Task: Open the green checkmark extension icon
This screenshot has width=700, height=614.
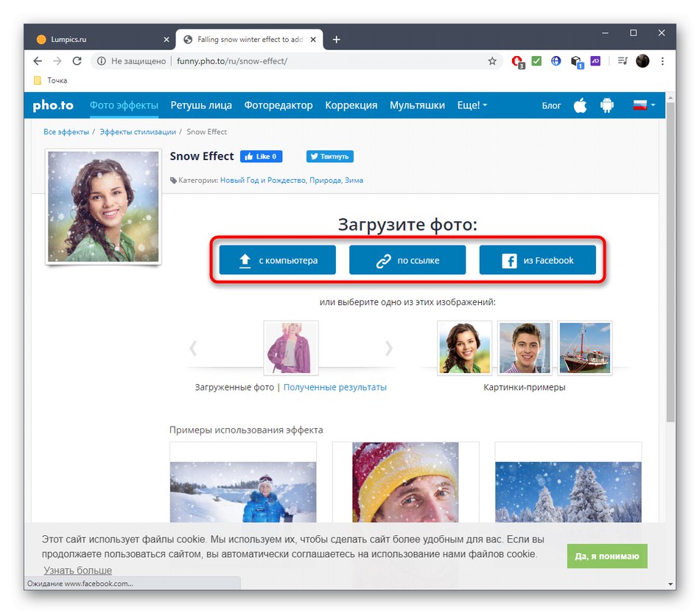Action: [x=536, y=60]
